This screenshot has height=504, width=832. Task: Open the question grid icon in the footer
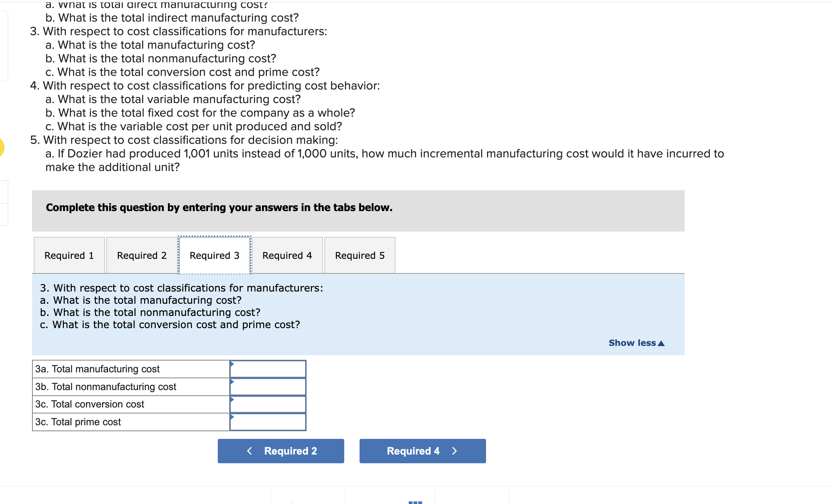(415, 502)
